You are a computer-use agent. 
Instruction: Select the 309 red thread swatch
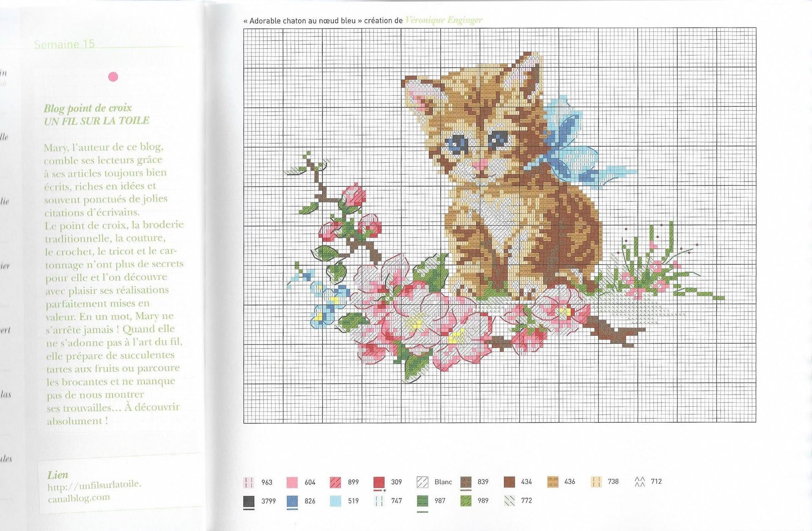379,482
